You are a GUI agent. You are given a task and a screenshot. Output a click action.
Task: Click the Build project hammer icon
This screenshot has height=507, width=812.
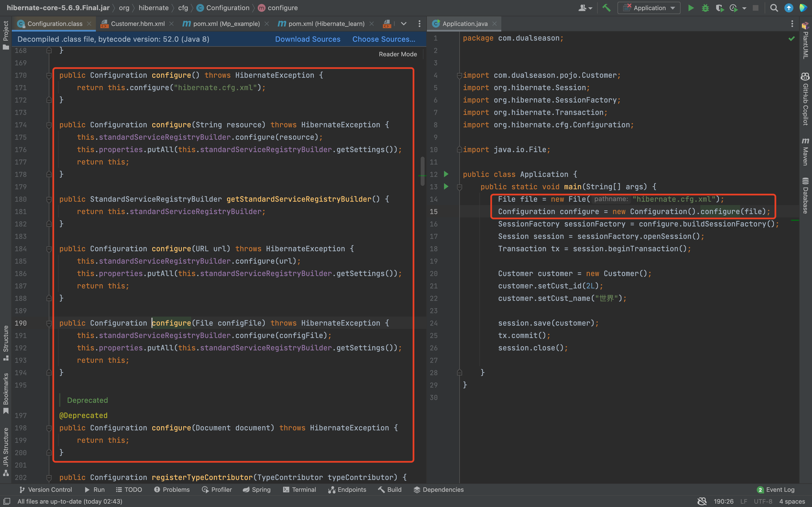click(606, 8)
